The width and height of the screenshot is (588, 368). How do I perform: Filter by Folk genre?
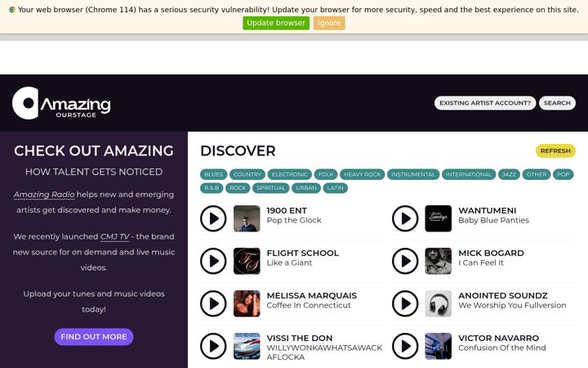coord(326,174)
